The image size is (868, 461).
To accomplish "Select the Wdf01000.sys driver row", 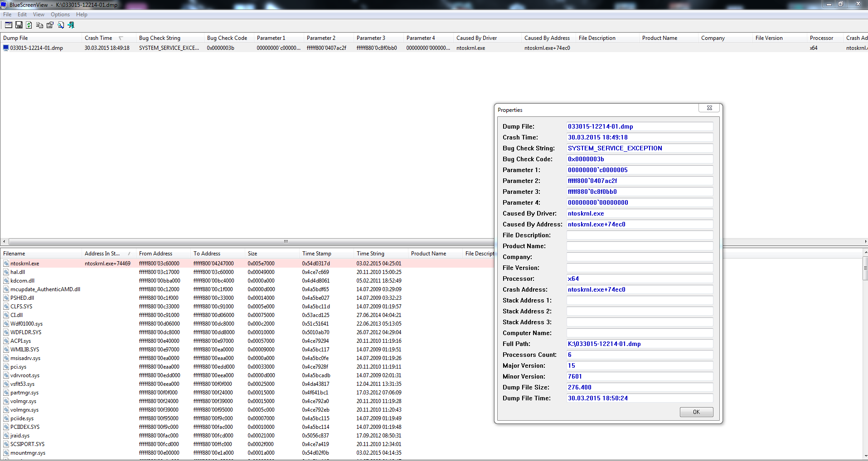I will pyautogui.click(x=247, y=324).
